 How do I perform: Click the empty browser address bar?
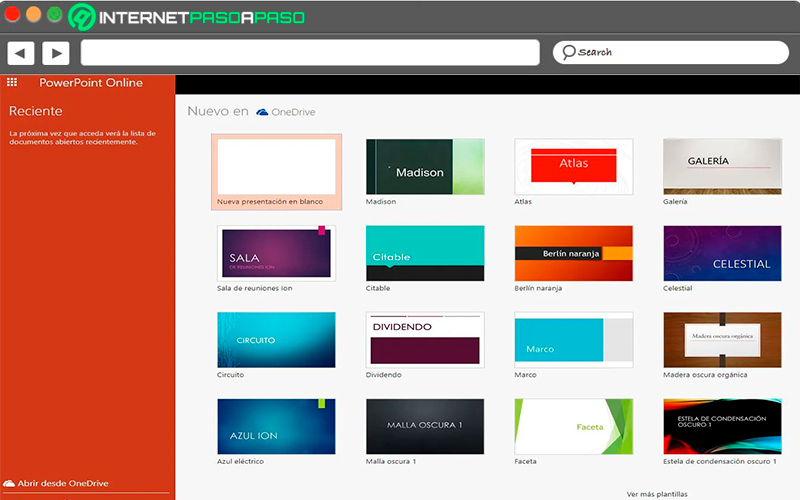(x=310, y=53)
